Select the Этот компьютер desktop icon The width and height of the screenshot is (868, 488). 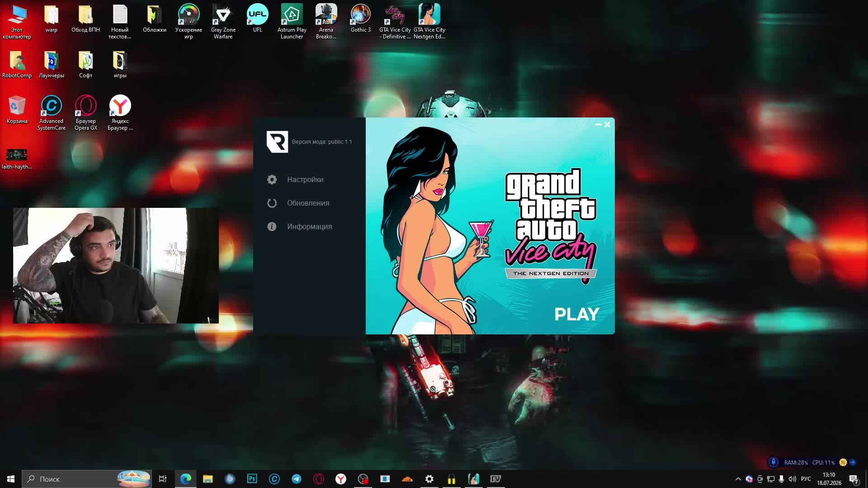(17, 22)
